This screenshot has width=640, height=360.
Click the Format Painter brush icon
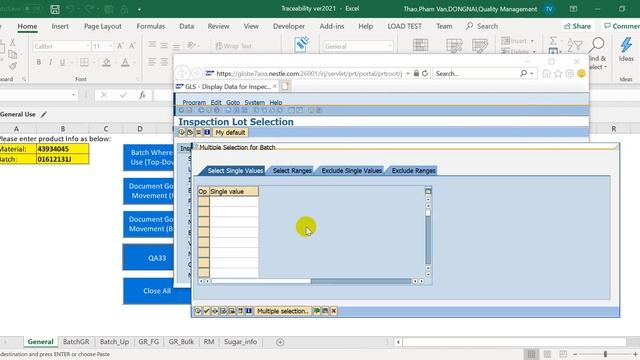[13, 65]
